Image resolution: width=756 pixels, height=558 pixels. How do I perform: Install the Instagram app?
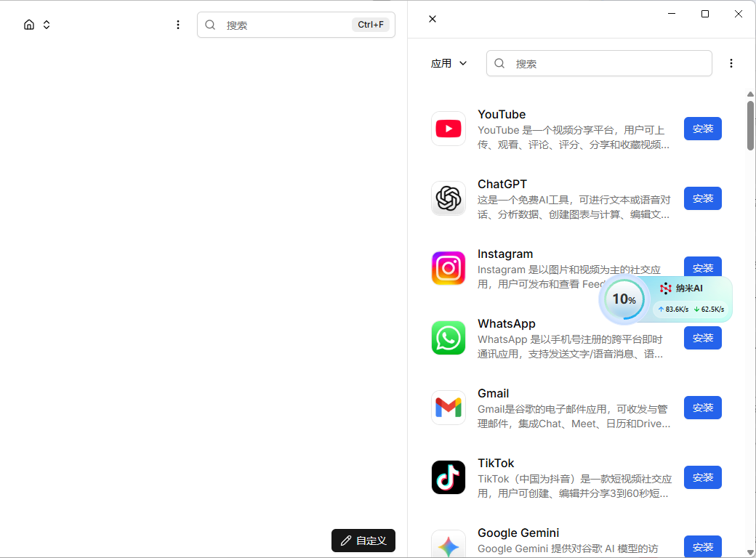point(702,267)
